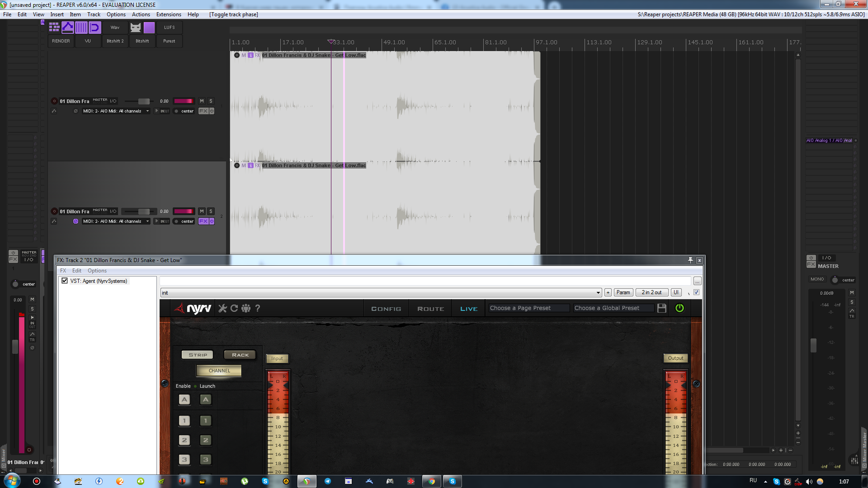Click the wrench settings icon in Nyrv
This screenshot has height=488, width=868.
pyautogui.click(x=222, y=308)
